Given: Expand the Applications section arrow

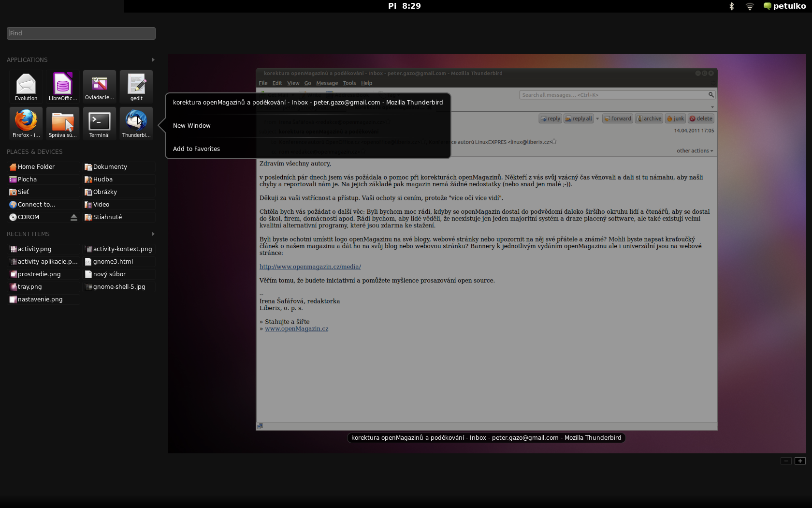Looking at the screenshot, I should coord(153,60).
